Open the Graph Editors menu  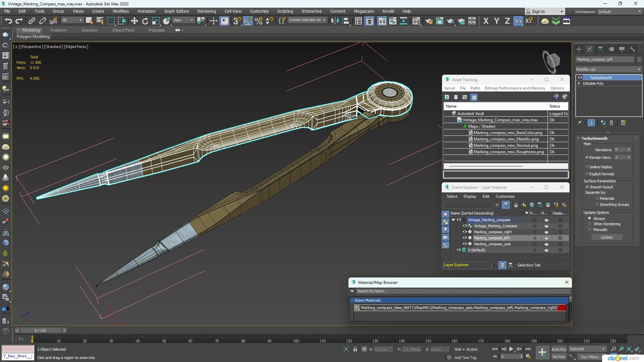(176, 11)
